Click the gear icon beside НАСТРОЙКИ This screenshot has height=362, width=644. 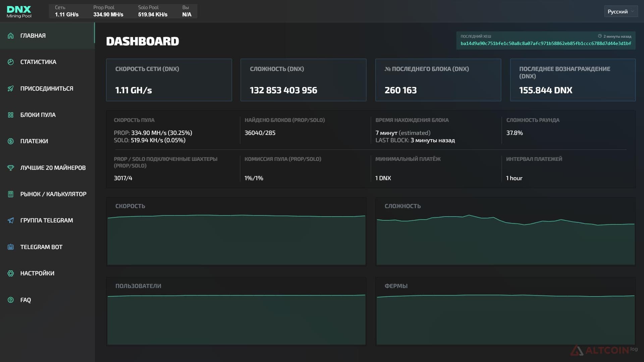click(11, 273)
